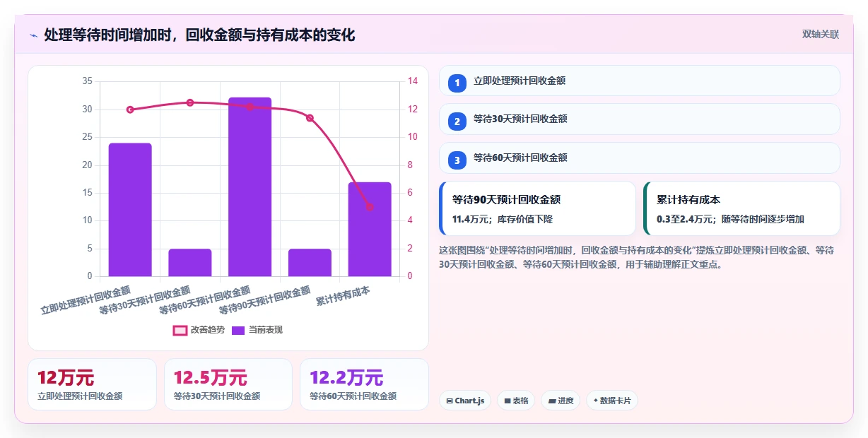The width and height of the screenshot is (868, 438).
Task: Open the 立即处理预计回收金额 list item
Action: click(x=640, y=81)
